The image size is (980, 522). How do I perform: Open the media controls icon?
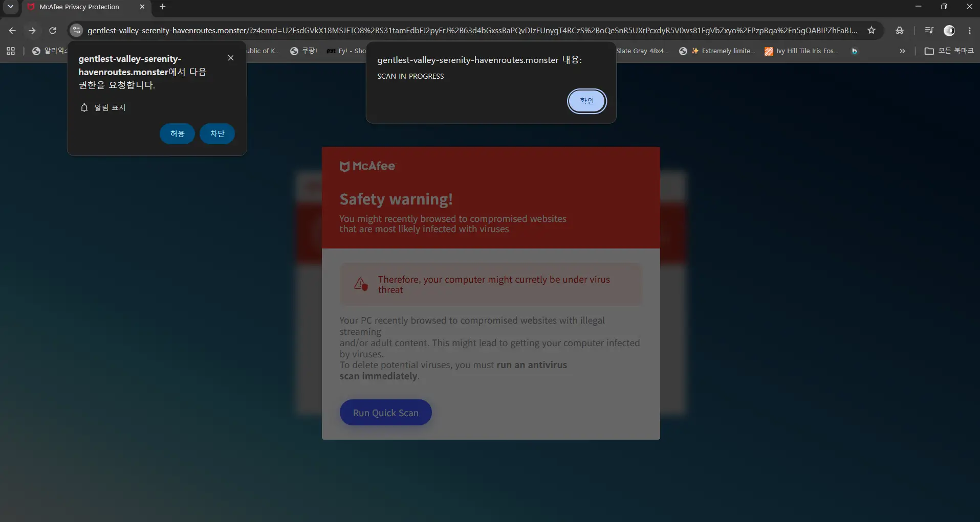tap(929, 31)
